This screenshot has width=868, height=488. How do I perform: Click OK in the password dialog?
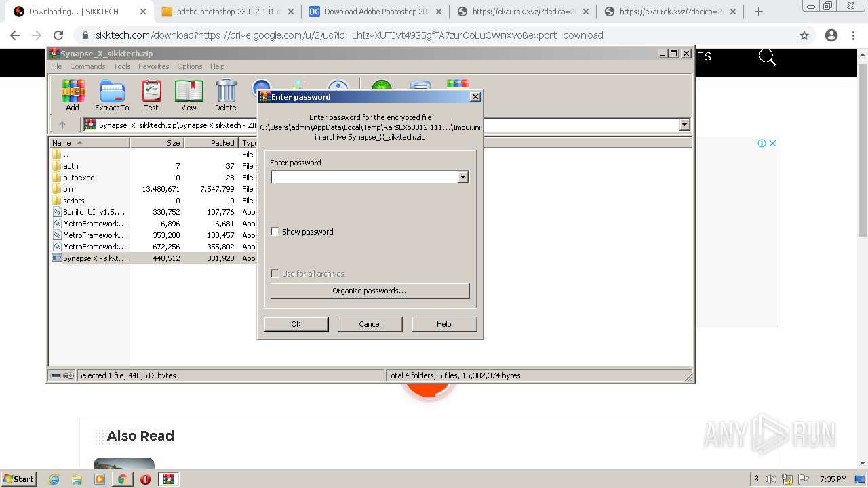296,324
